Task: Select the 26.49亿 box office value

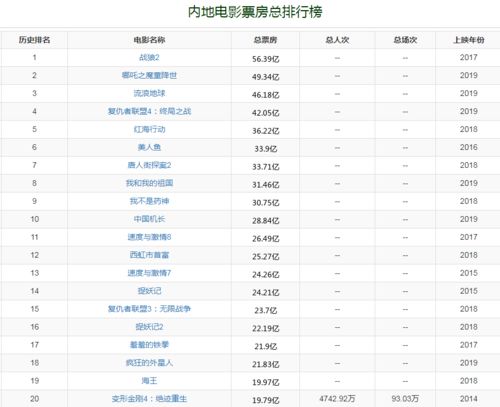Action: (x=265, y=239)
